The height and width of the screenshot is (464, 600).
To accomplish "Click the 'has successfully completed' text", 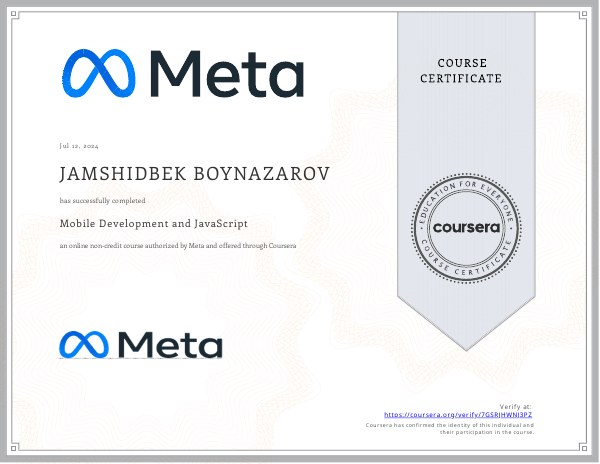I will (x=103, y=200).
